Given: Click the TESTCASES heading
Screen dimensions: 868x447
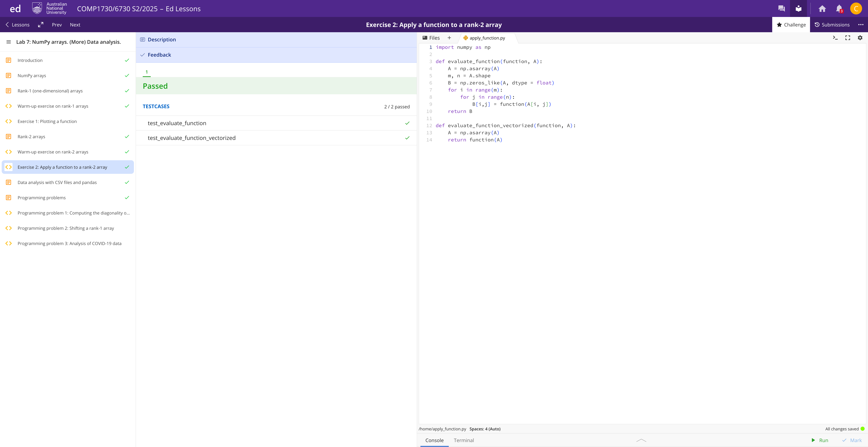Looking at the screenshot, I should [156, 106].
